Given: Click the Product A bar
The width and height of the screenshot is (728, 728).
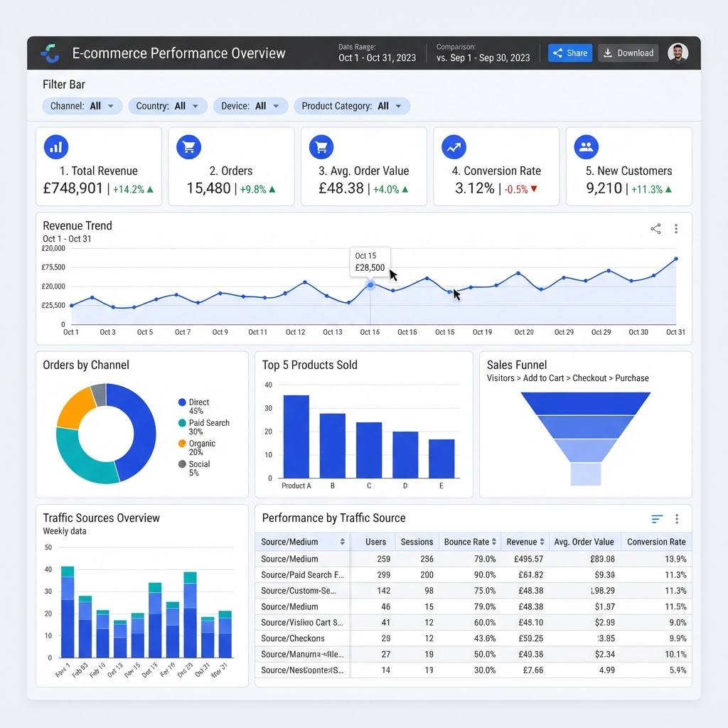Looking at the screenshot, I should click(x=296, y=437).
